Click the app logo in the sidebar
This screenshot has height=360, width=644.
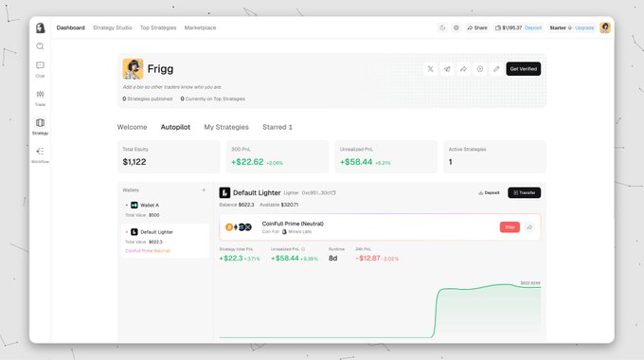tap(40, 27)
